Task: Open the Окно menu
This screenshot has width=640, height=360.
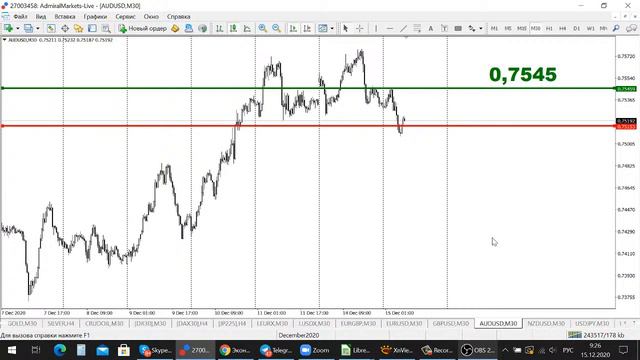Action: tap(151, 17)
